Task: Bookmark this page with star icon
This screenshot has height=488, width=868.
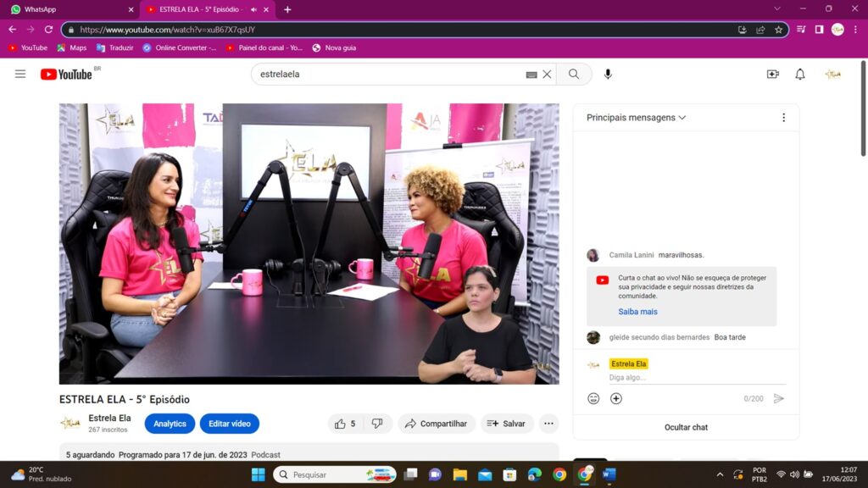Action: click(778, 30)
